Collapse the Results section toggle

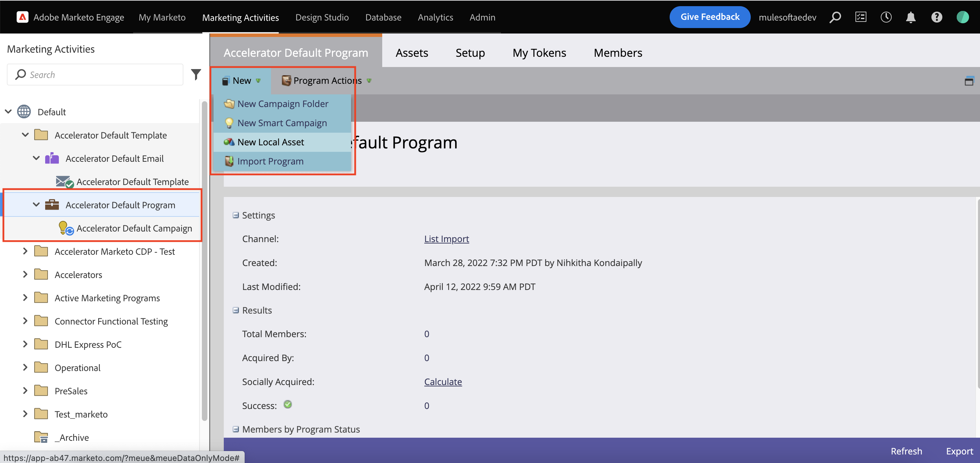click(x=236, y=310)
